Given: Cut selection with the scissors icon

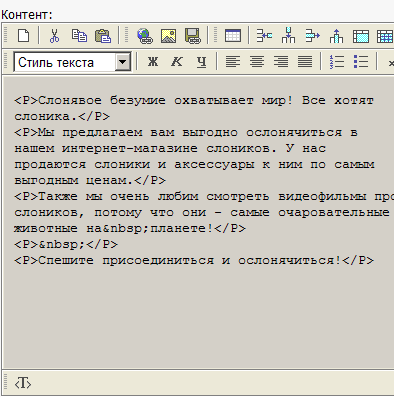Looking at the screenshot, I should (54, 35).
